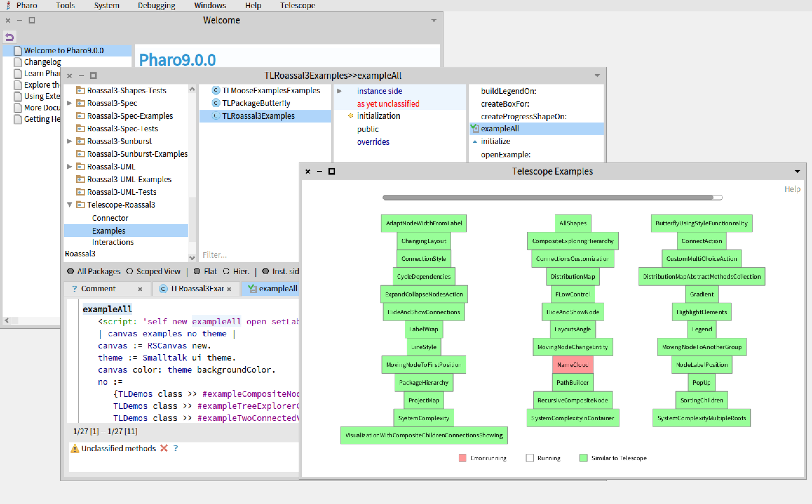
Task: Open Telescope Examples window dropdown arrow
Action: pyautogui.click(x=797, y=171)
